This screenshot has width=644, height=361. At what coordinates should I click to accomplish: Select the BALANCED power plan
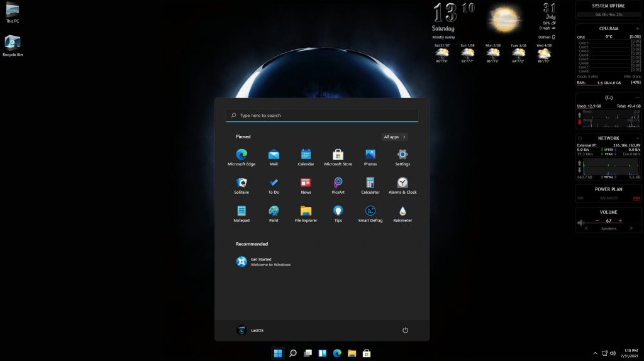(x=608, y=198)
